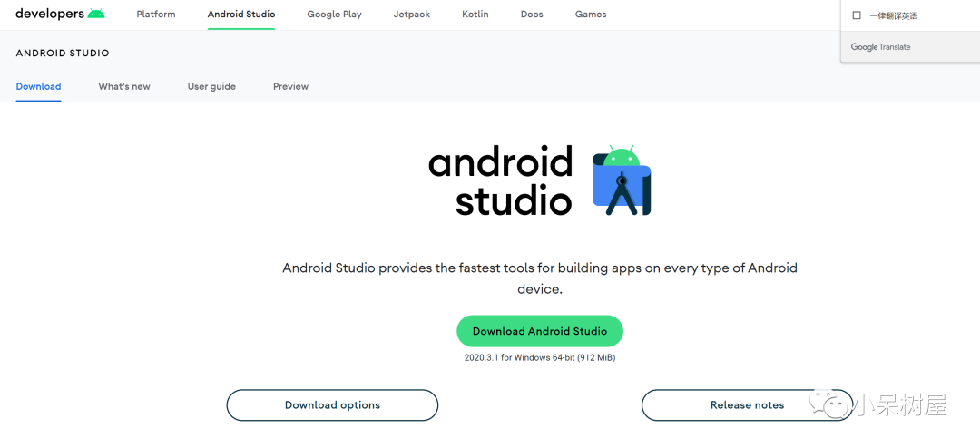Click the version text 2020.3.1 for Windows 64-bit

540,358
